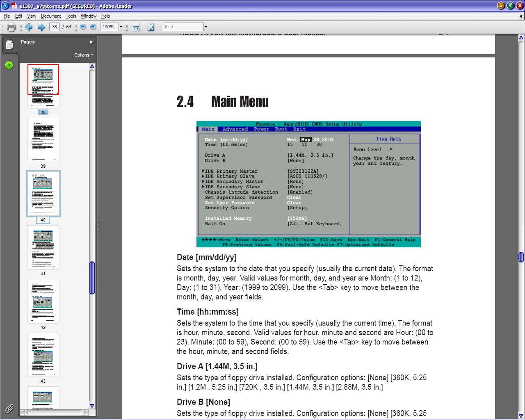The width and height of the screenshot is (525, 420).
Task: Click the Adobe PDF icon in the title bar
Action: click(14, 6)
